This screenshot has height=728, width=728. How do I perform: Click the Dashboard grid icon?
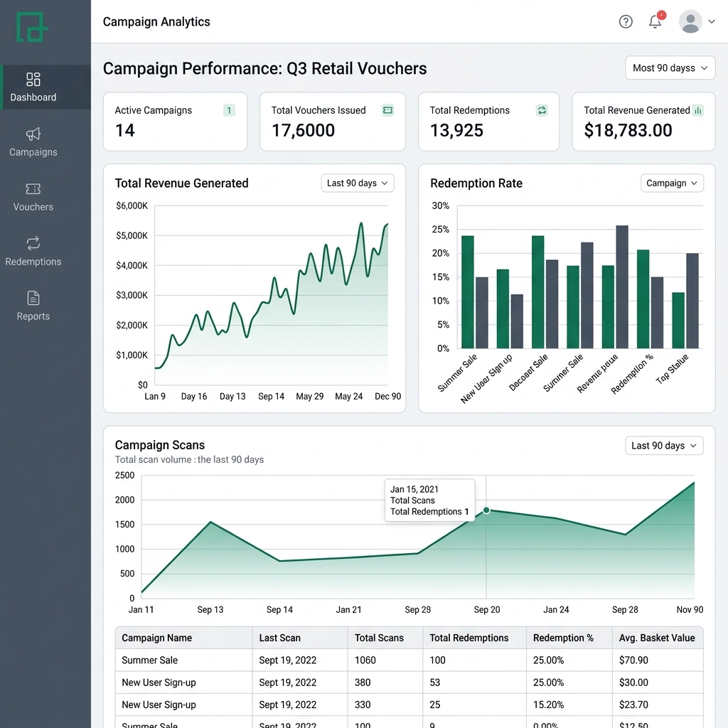tap(33, 80)
